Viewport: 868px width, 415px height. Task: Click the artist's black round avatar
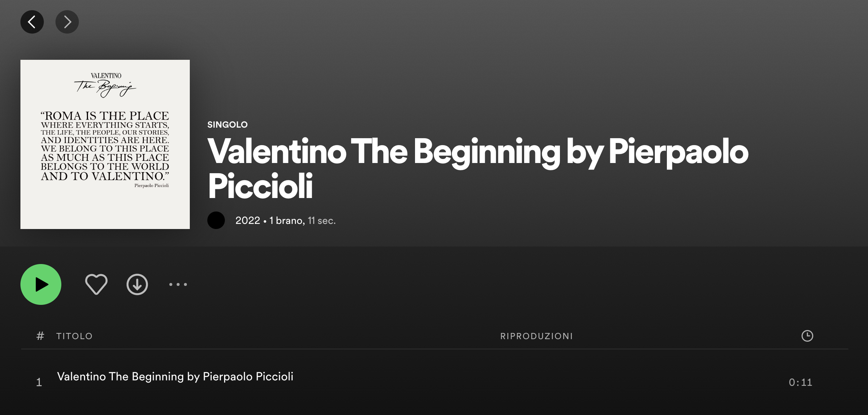(x=216, y=220)
